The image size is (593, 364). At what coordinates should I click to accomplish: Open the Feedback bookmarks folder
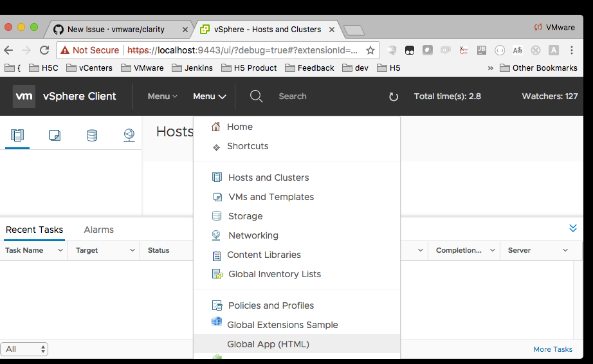[x=309, y=68]
